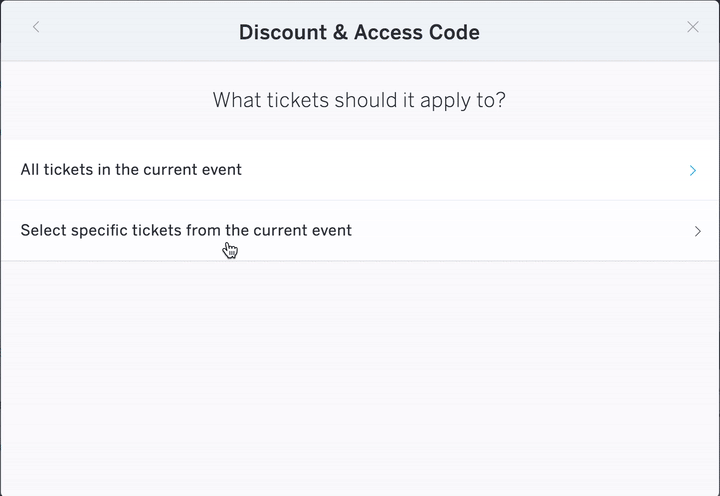Expand the All tickets row via its arrow
Screen dimensions: 720x496
pos(693,170)
